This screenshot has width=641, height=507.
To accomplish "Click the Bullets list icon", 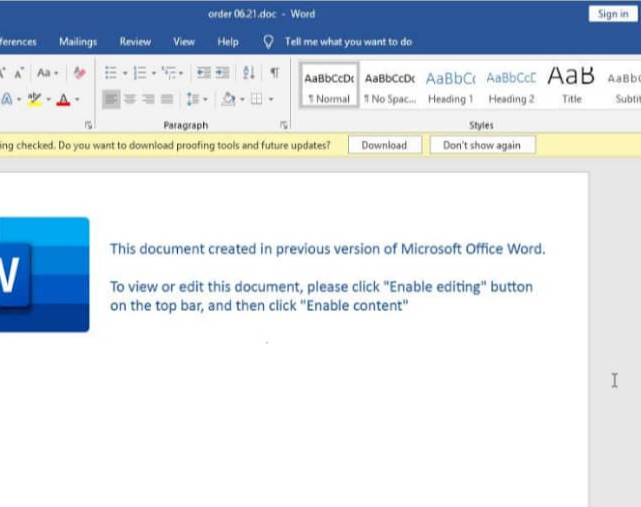I will pyautogui.click(x=110, y=73).
